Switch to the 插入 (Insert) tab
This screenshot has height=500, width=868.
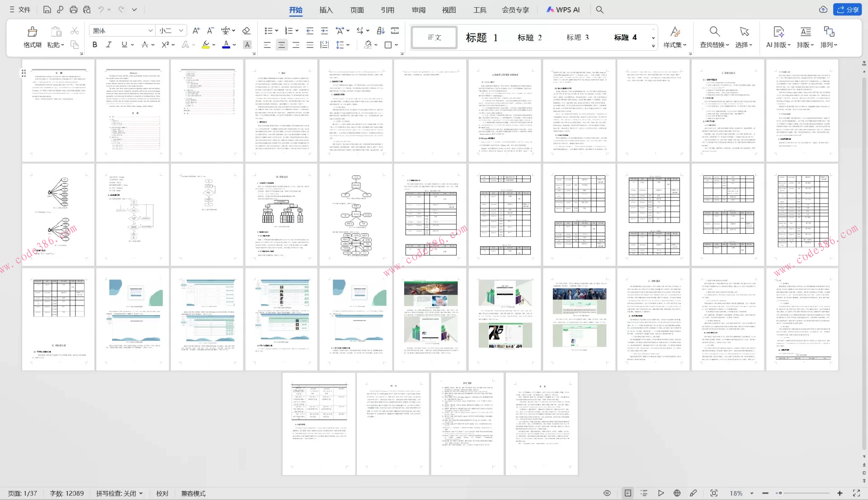tap(325, 10)
